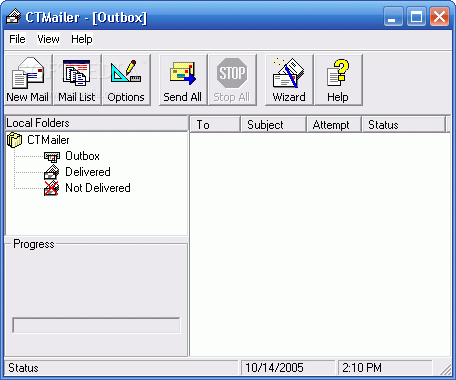Sort by the Attempt column header
This screenshot has height=380, width=456.
(x=334, y=125)
